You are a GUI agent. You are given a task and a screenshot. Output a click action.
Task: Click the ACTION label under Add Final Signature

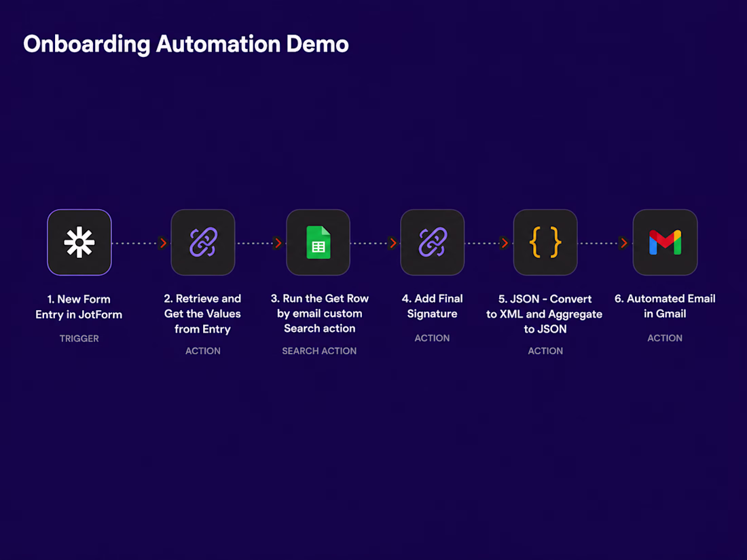click(x=432, y=338)
